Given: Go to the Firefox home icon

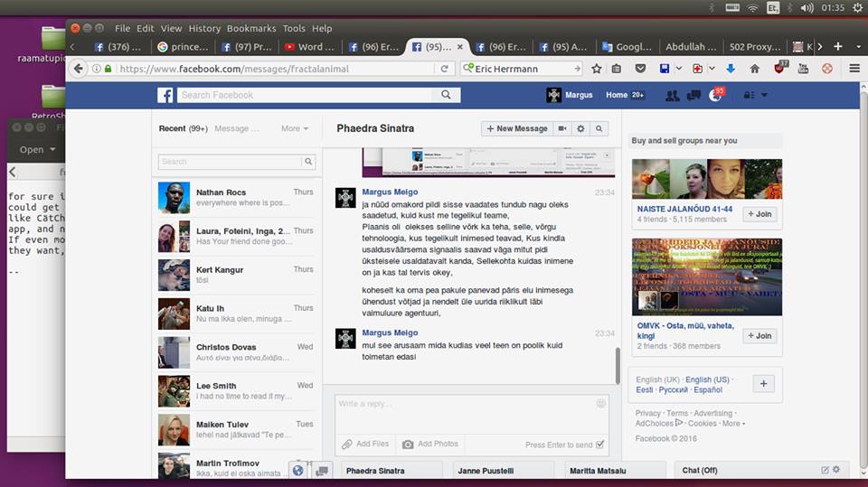Looking at the screenshot, I should (754, 69).
